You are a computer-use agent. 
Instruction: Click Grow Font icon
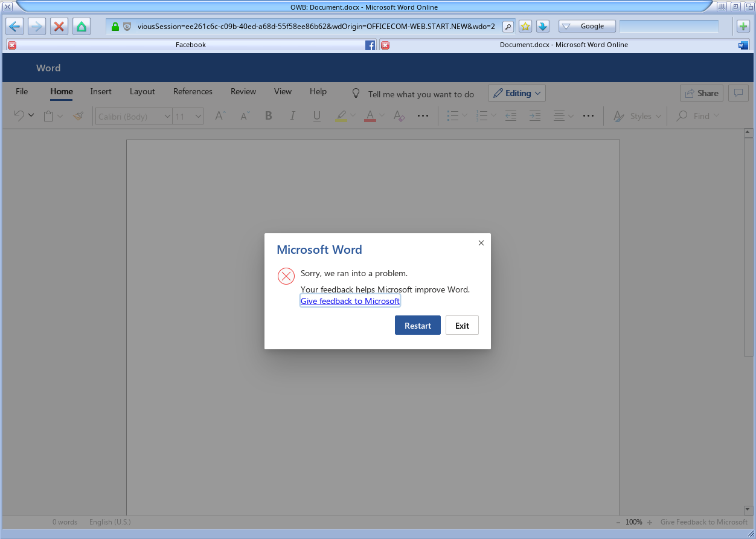tap(220, 116)
